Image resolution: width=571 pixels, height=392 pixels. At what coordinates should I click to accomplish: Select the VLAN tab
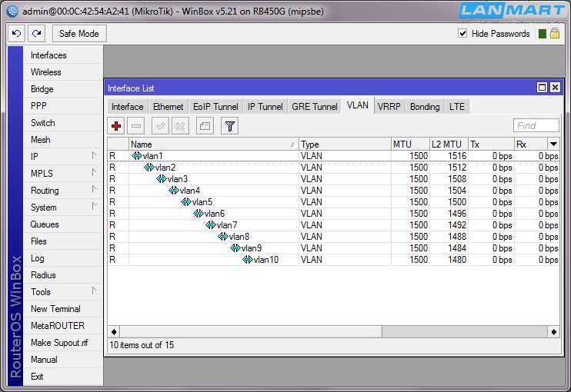[x=358, y=105]
